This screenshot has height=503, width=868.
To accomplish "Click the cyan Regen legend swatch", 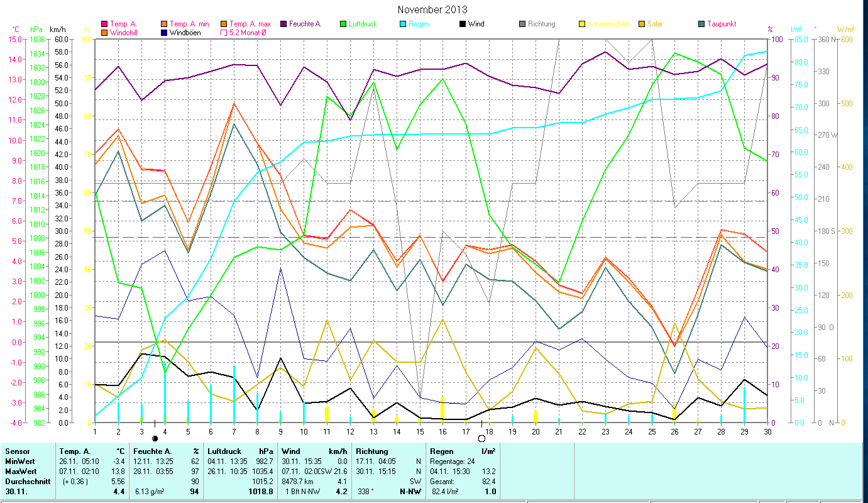I will [402, 24].
